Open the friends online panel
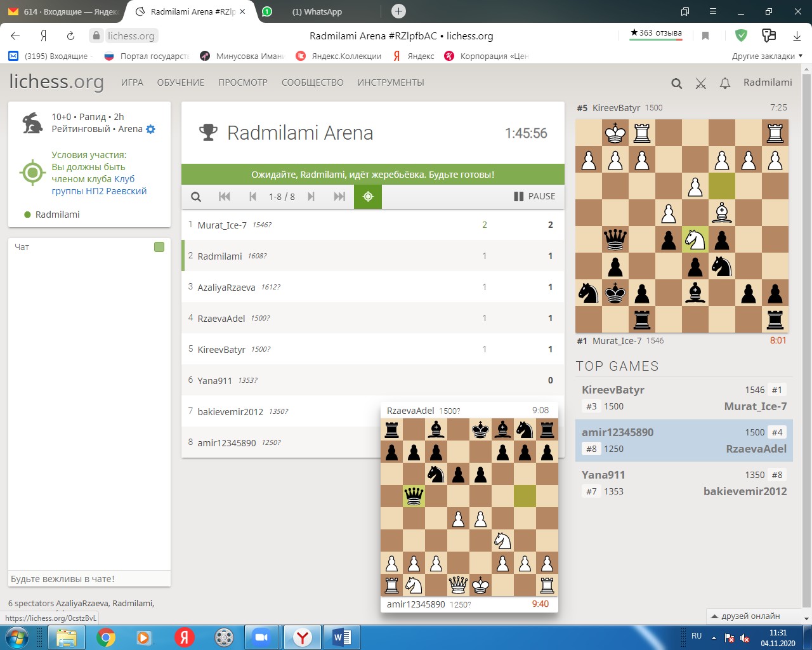 pos(745,616)
